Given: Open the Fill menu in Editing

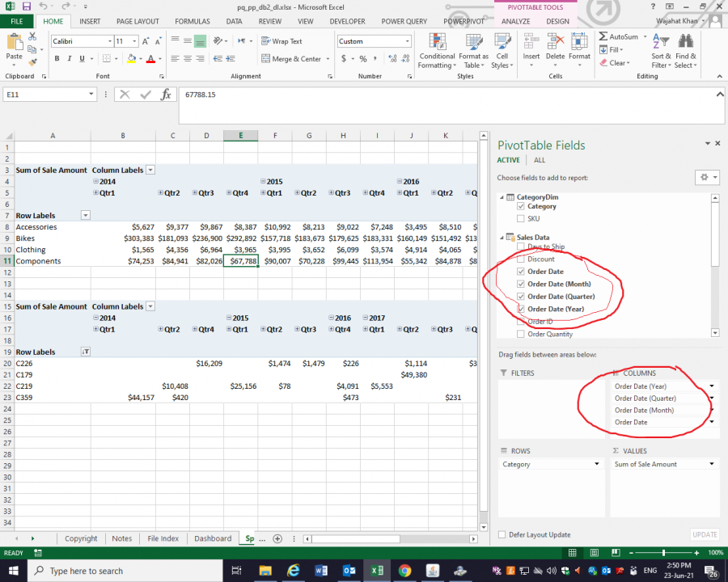Looking at the screenshot, I should click(x=611, y=49).
